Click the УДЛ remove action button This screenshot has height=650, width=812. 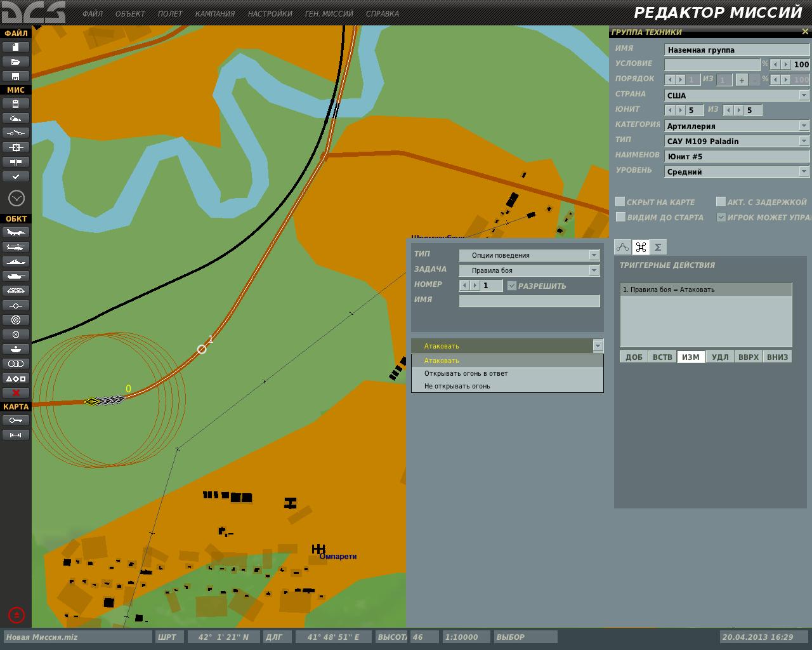pyautogui.click(x=720, y=357)
